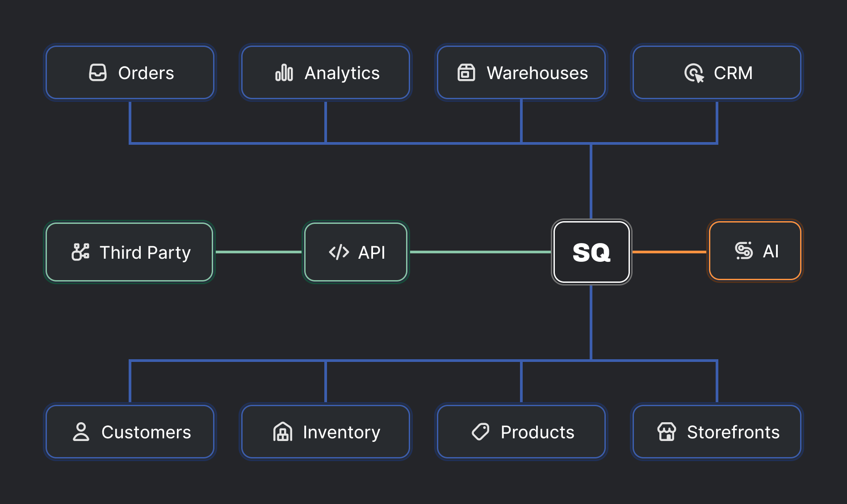Select the API node
The width and height of the screenshot is (847, 504).
tap(356, 252)
